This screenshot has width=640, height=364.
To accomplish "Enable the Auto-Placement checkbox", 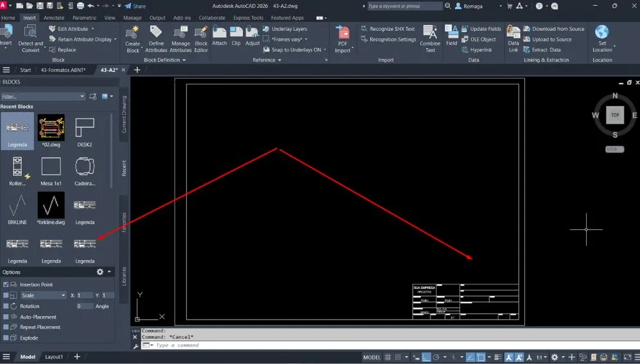I will [6, 316].
